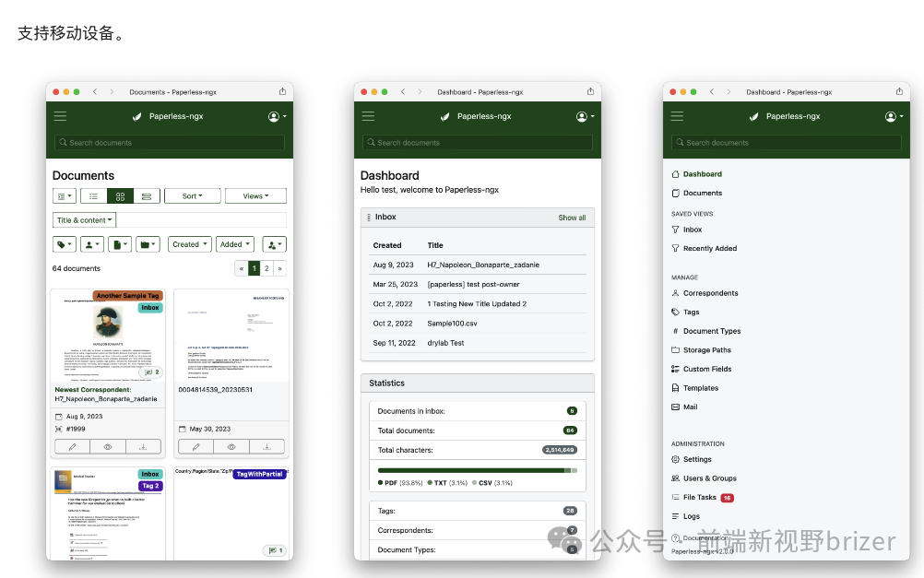Preview document 0004814539_20230531
This screenshot has height=578, width=924.
[231, 447]
